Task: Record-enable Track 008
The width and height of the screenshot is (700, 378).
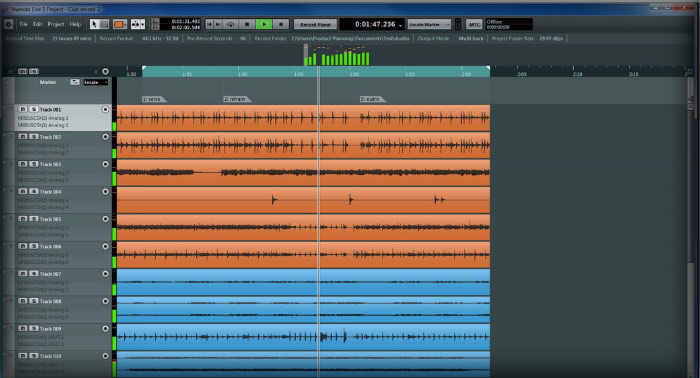Action: point(105,301)
